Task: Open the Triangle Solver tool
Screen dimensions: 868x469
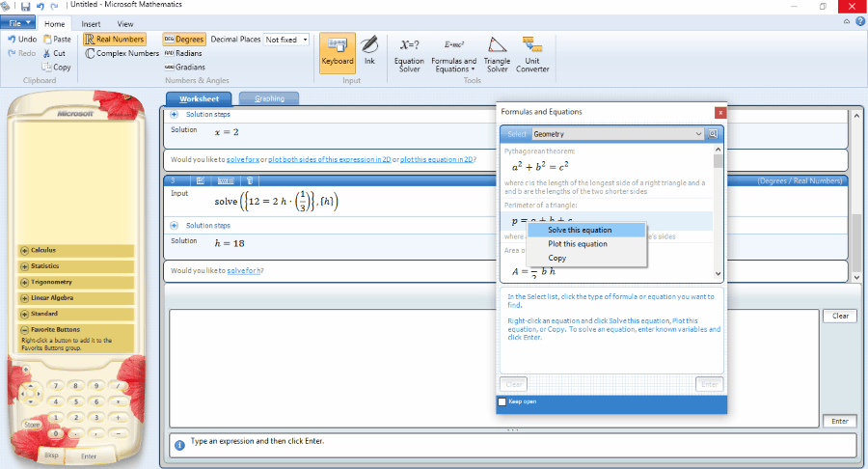Action: (497, 55)
